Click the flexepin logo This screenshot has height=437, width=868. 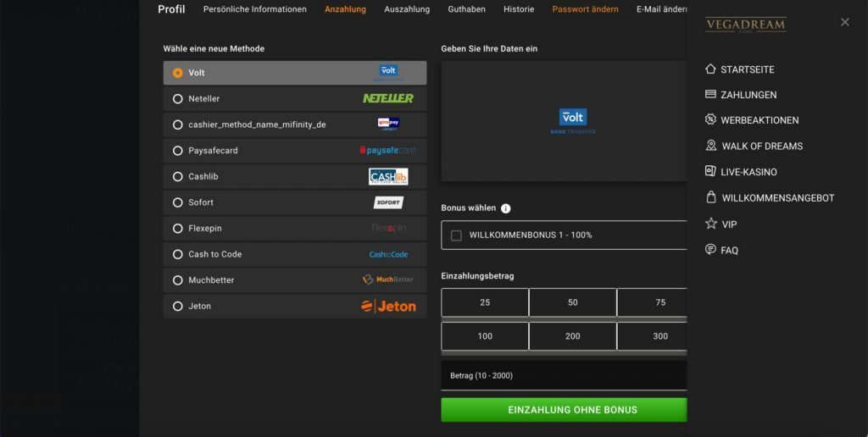[x=388, y=228]
